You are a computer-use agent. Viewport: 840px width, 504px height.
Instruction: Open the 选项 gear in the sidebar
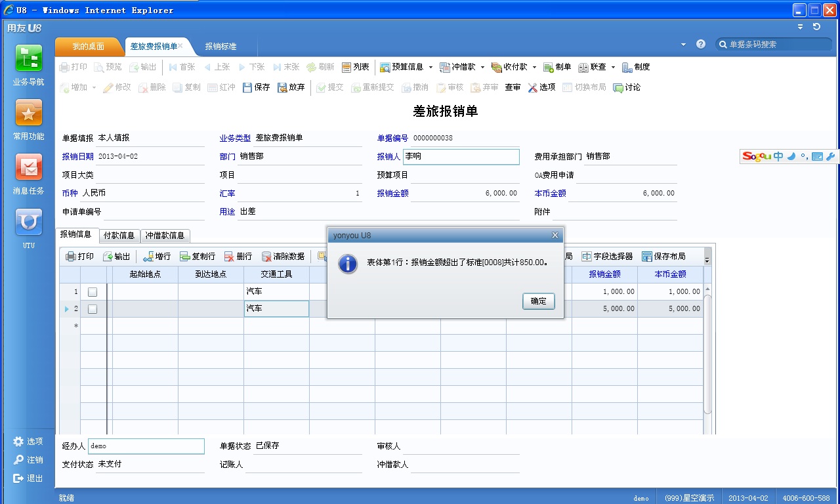click(18, 442)
